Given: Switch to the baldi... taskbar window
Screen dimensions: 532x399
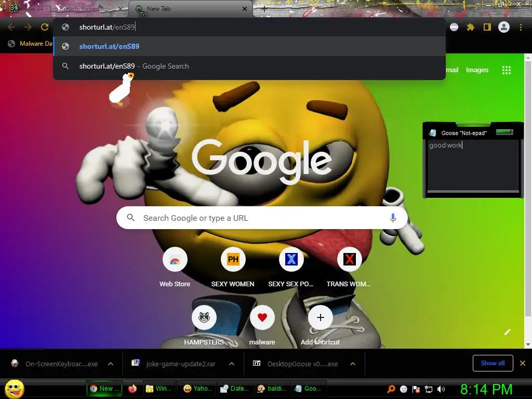Looking at the screenshot, I should tap(272, 389).
